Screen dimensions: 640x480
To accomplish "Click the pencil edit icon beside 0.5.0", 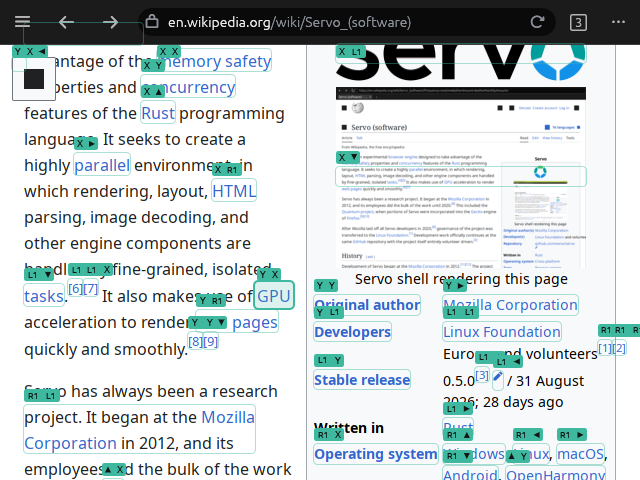I will point(498,377).
